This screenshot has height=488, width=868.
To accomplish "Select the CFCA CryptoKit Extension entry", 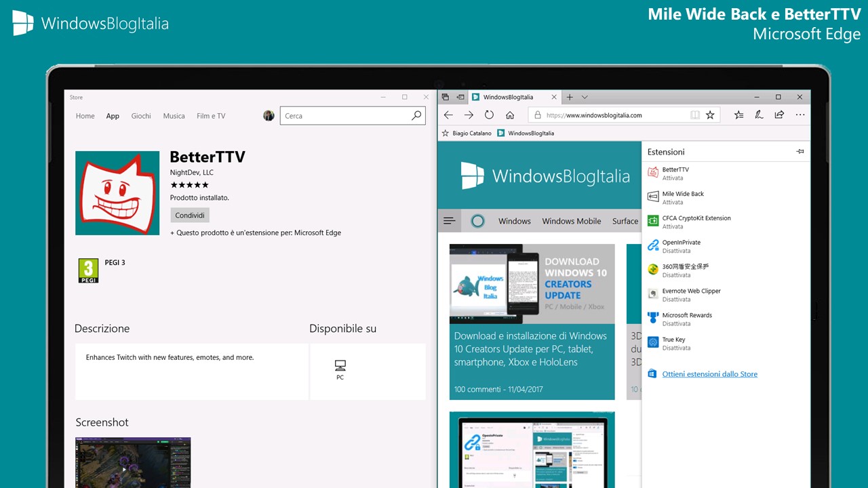I will tap(726, 222).
